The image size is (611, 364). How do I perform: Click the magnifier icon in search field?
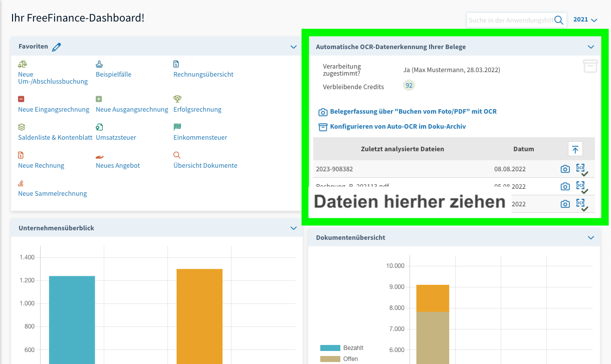pos(559,20)
